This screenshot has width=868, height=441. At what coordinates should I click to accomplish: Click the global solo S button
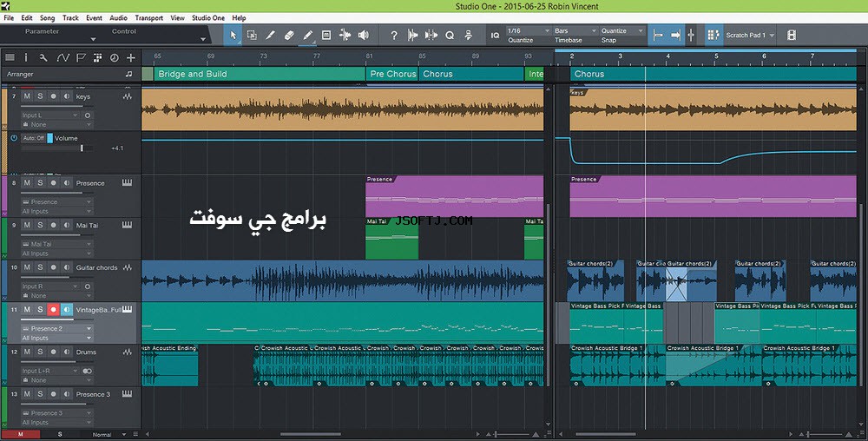[60, 434]
